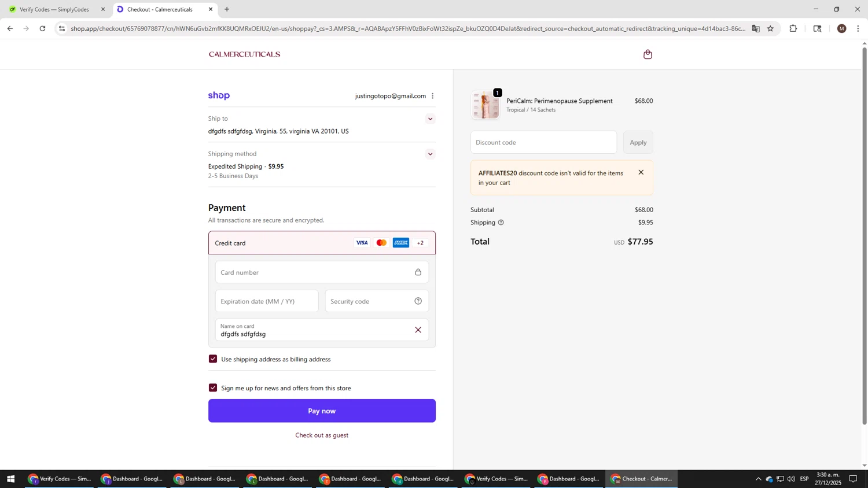This screenshot has height=488, width=868.
Task: Expand the Ship to address section
Action: [x=430, y=119]
